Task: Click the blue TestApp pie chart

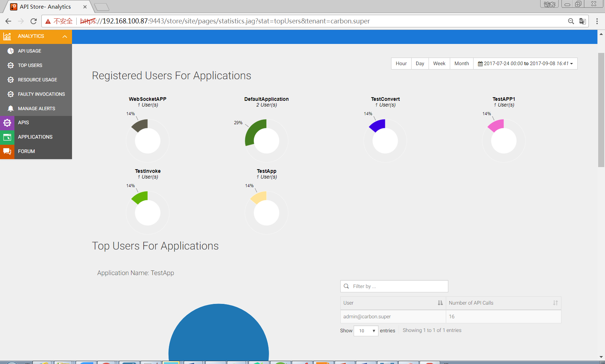Action: [x=219, y=333]
